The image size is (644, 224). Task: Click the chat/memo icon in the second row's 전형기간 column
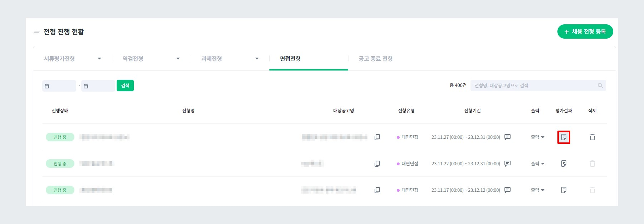pyautogui.click(x=507, y=164)
